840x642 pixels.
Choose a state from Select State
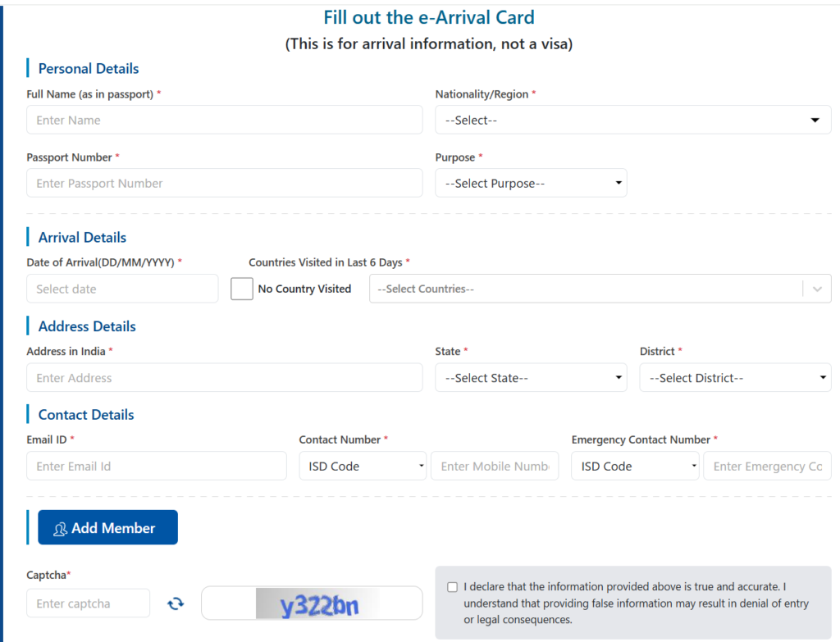coord(531,378)
